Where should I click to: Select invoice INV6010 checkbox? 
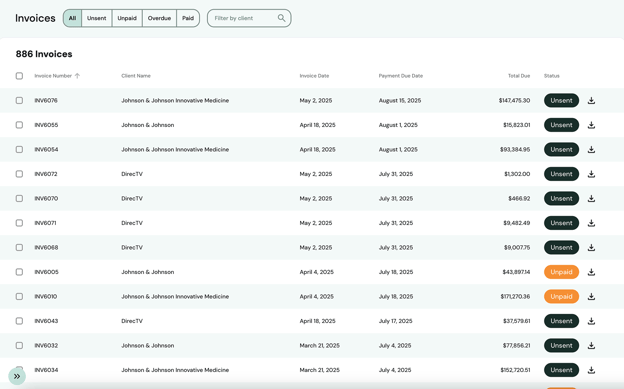pos(19,296)
